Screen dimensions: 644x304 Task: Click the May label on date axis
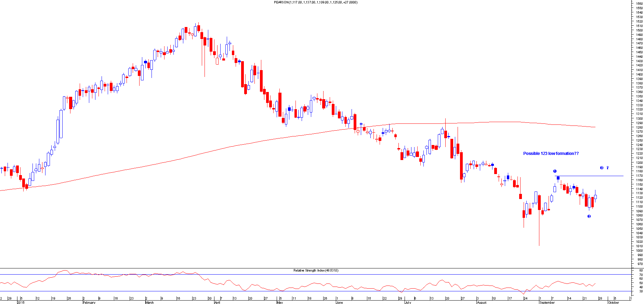(x=280, y=302)
